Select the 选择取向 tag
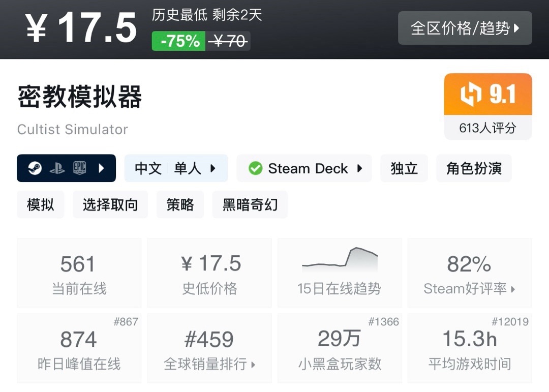Screen dimensions: 549x392 click(x=110, y=204)
